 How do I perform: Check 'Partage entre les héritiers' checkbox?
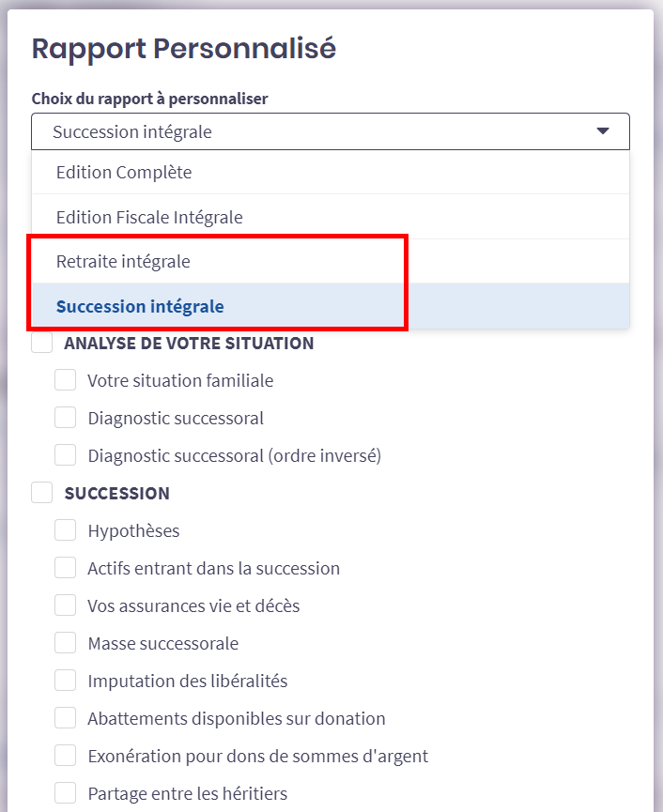click(x=65, y=793)
